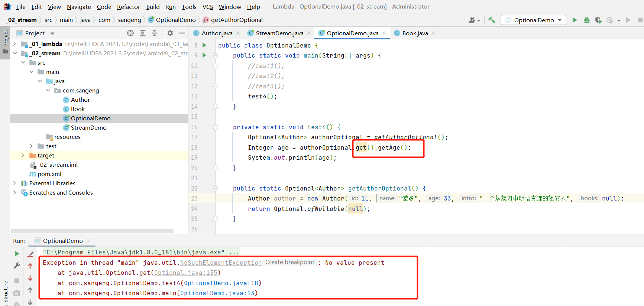Select pom.xml in project tree

(49, 174)
